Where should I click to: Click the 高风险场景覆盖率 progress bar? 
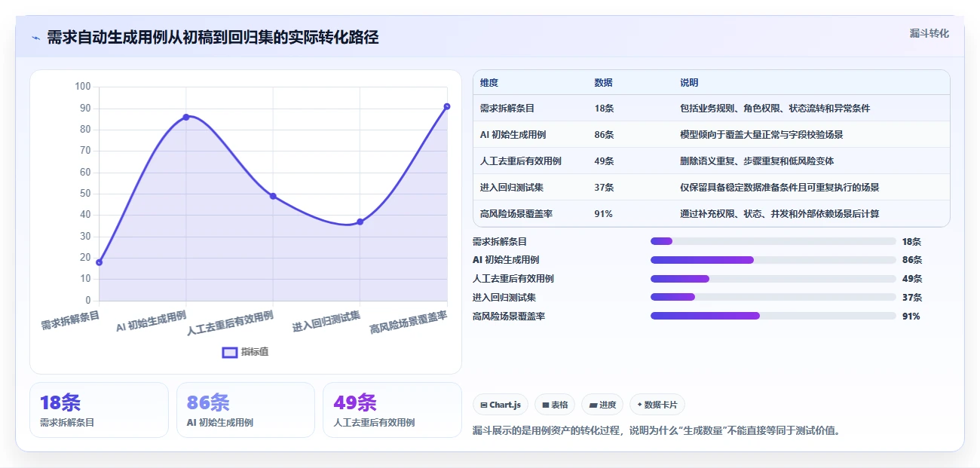(x=773, y=316)
